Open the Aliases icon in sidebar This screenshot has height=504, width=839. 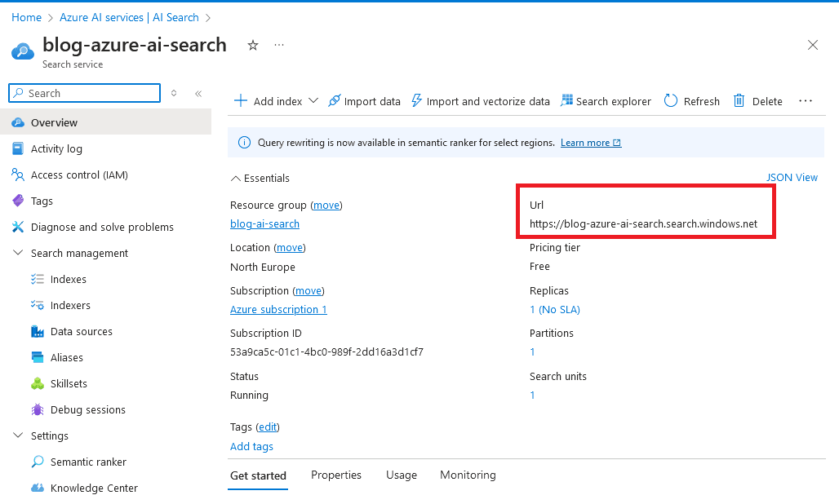(38, 357)
